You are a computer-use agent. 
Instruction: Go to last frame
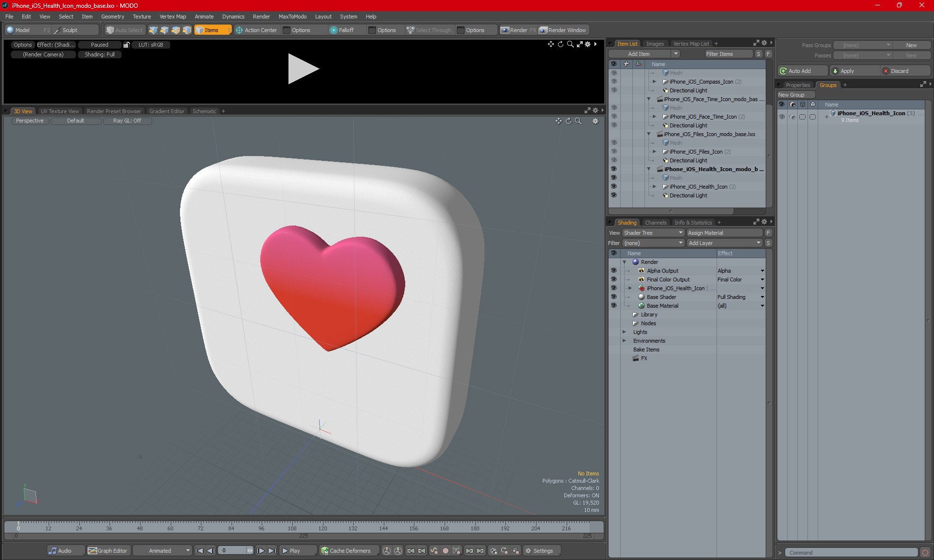click(272, 551)
